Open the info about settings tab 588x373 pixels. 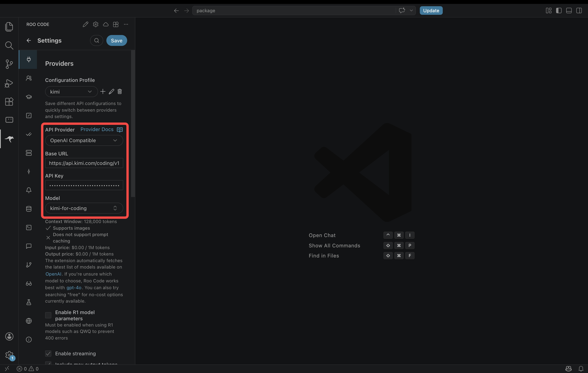(x=29, y=340)
